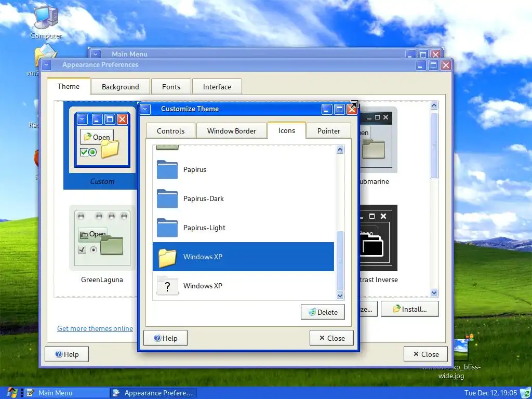Screen dimensions: 532x399
Task: Minimize the Customize Theme dialog
Action: [327, 109]
